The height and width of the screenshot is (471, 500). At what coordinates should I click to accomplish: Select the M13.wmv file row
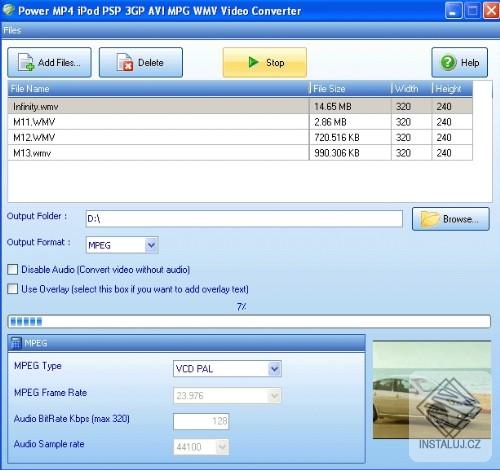click(x=240, y=153)
